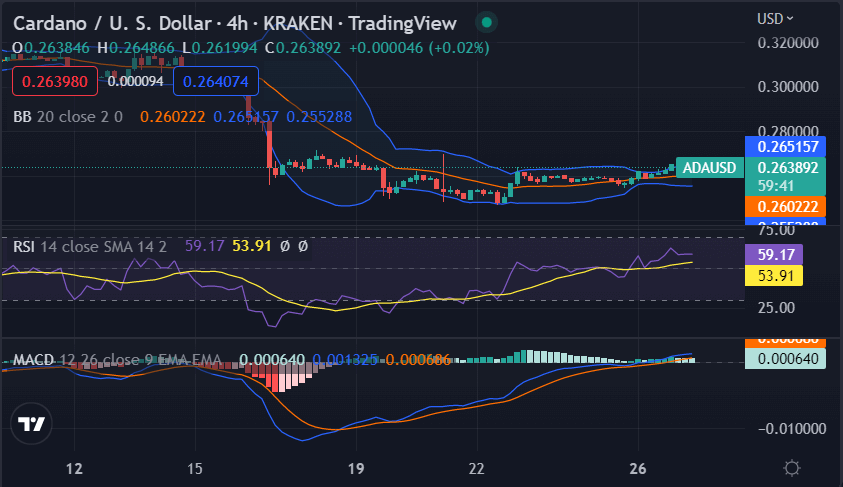Click the 0.300000 price axis label
Viewport: 843px width, 487px height.
coord(788,87)
